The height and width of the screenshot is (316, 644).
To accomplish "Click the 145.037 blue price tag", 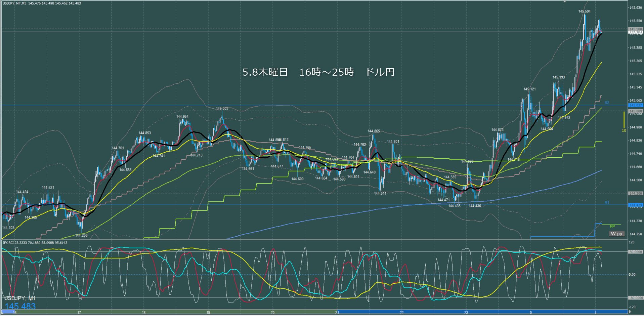I will (636, 105).
